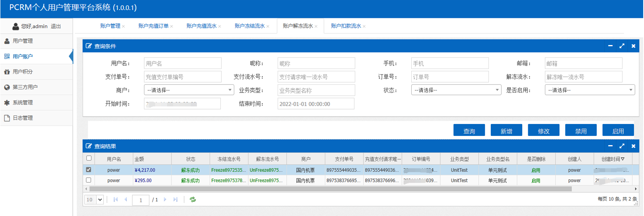Click the previous page arrow icon
The width and height of the screenshot is (644, 216).
126,200
